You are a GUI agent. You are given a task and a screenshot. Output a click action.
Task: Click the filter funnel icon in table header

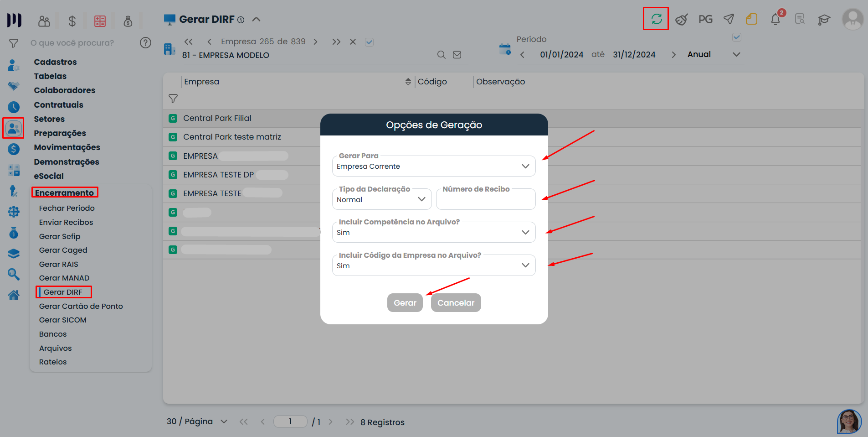173,99
